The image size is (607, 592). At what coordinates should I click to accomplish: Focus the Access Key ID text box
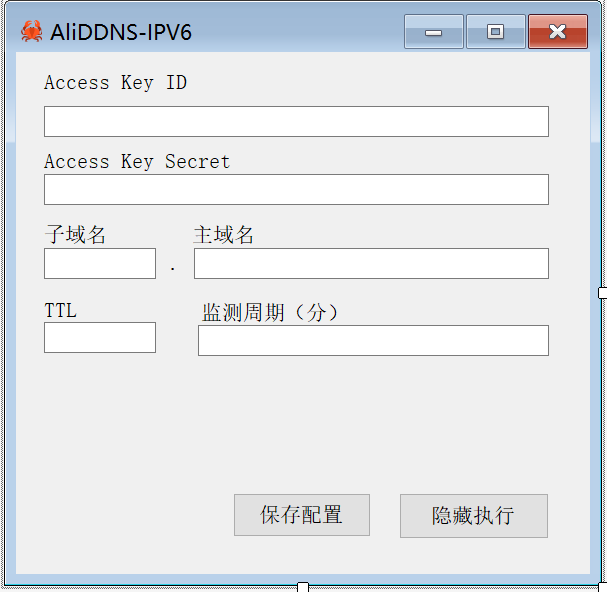click(x=296, y=122)
